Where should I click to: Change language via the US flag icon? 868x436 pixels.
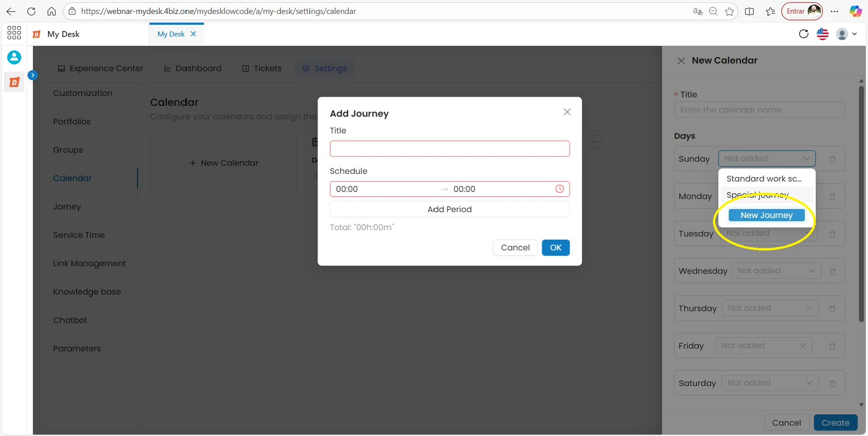click(x=822, y=34)
